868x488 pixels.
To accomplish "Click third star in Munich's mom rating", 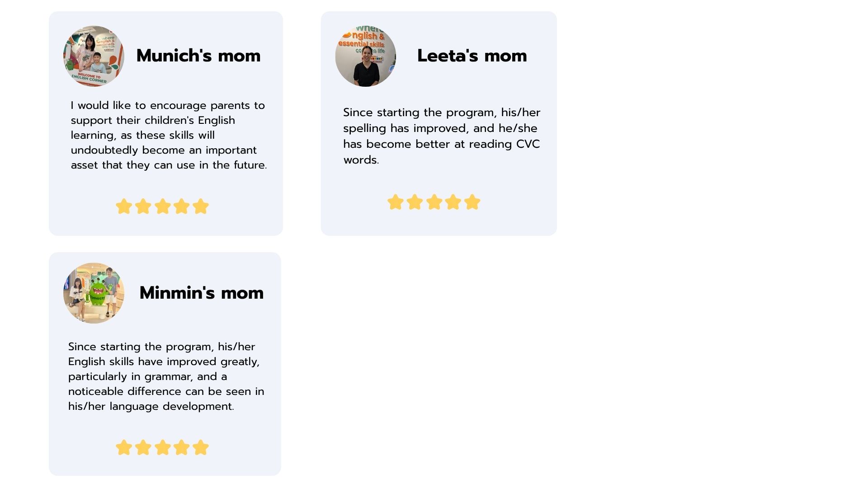I will click(x=163, y=206).
